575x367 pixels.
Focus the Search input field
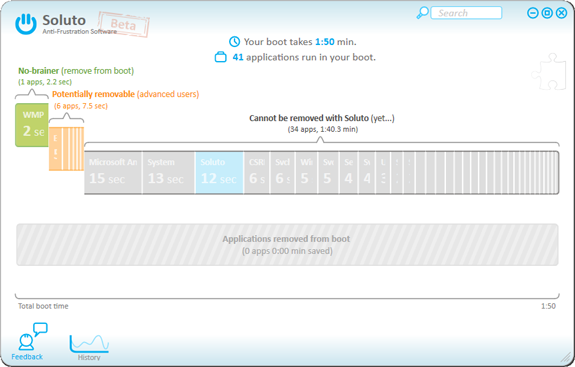pyautogui.click(x=466, y=13)
